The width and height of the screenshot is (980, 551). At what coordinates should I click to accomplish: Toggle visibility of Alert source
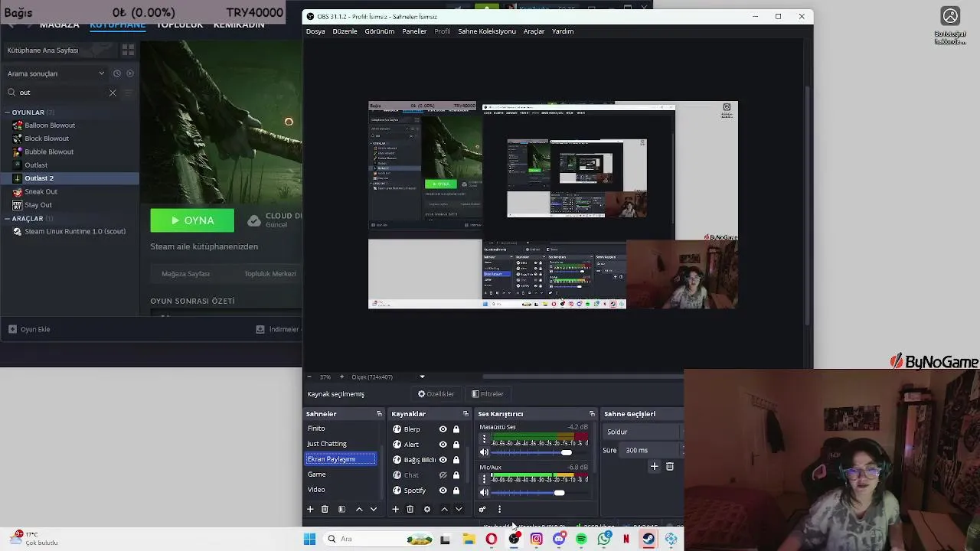[443, 445]
